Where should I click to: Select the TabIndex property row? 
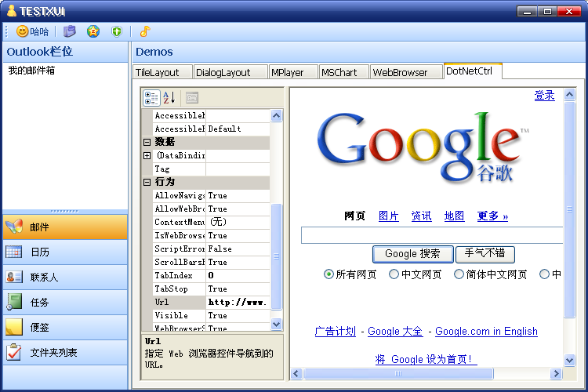pyautogui.click(x=211, y=275)
